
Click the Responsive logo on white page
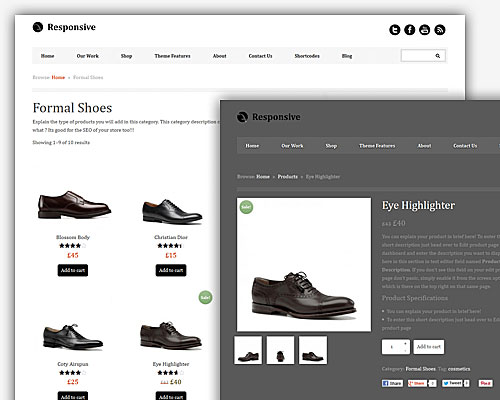(64, 27)
